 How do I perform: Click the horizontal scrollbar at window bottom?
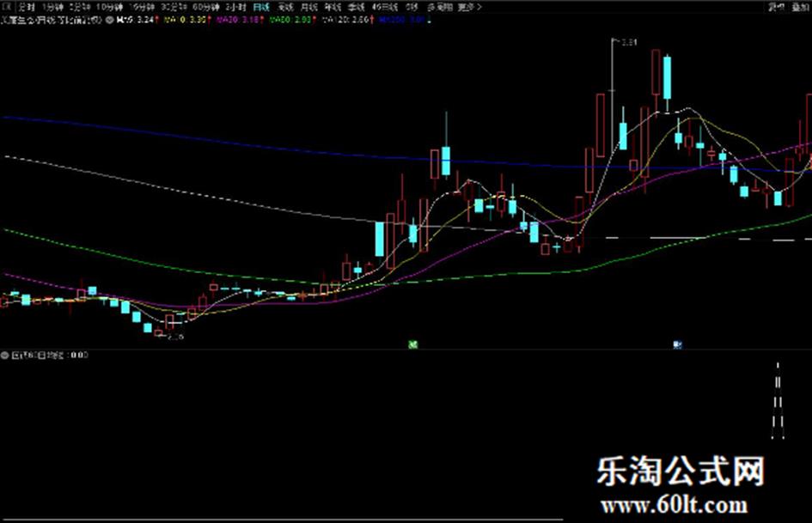point(282,520)
